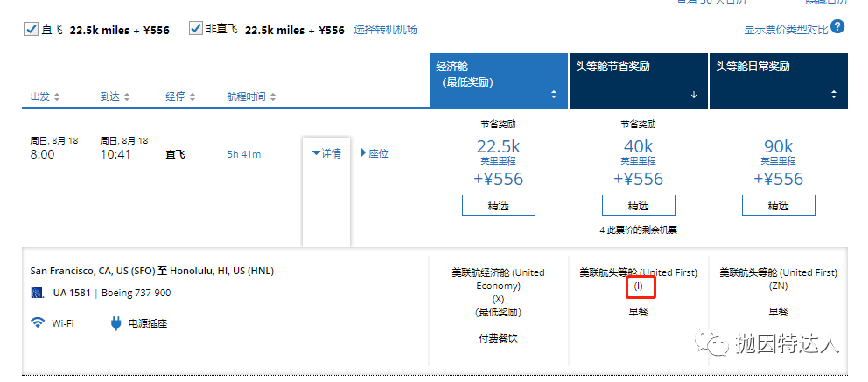Screen dimensions: 868x382
Task: Toggle the 直飞 nonstop checkbox
Action: pyautogui.click(x=31, y=29)
